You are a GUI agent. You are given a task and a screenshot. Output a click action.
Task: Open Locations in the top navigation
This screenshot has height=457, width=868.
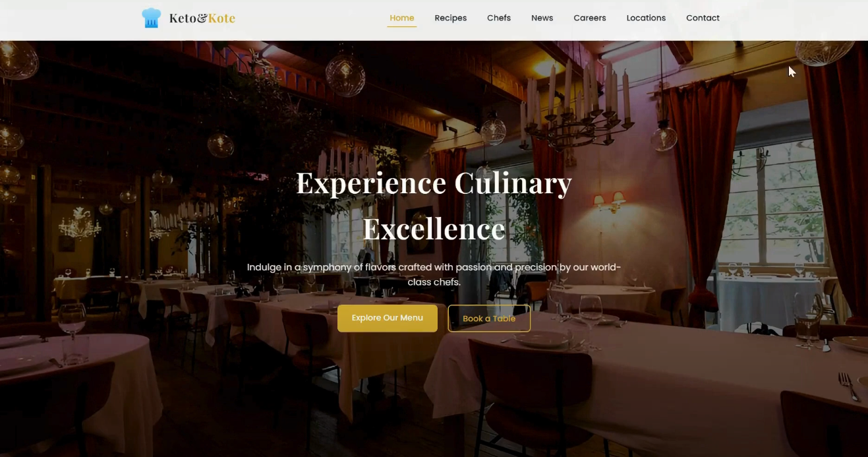click(646, 18)
